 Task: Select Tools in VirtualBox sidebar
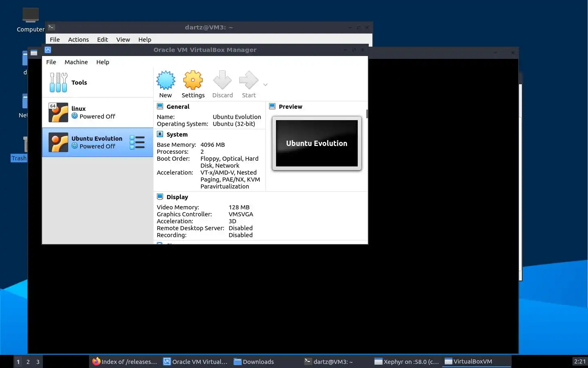[x=98, y=83]
